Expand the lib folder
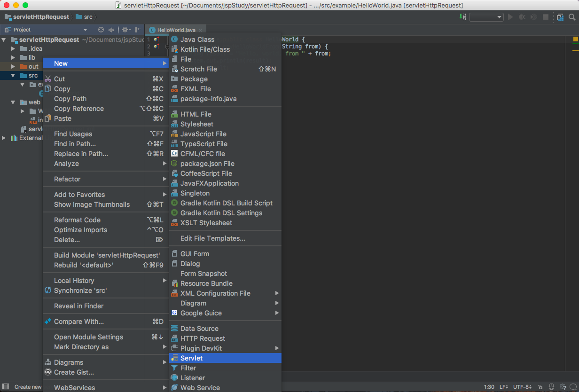Viewport: 579px width, 392px height. [x=13, y=58]
